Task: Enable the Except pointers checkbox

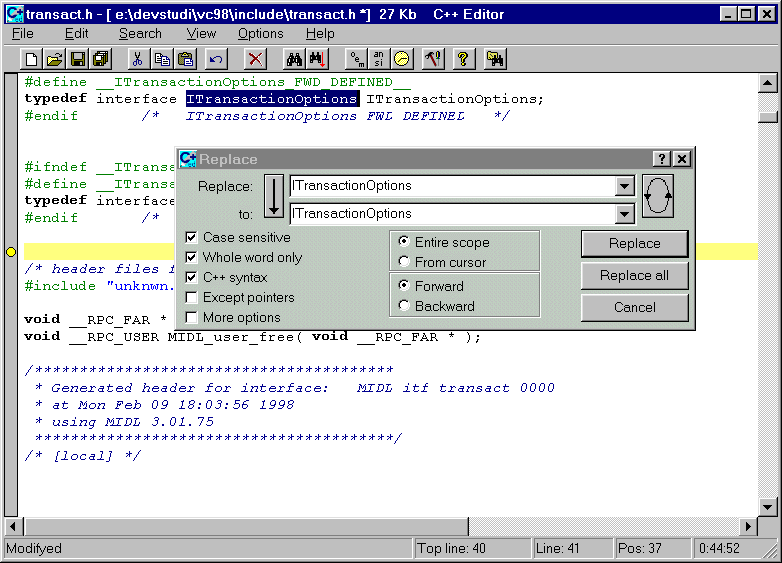Action: 191,298
